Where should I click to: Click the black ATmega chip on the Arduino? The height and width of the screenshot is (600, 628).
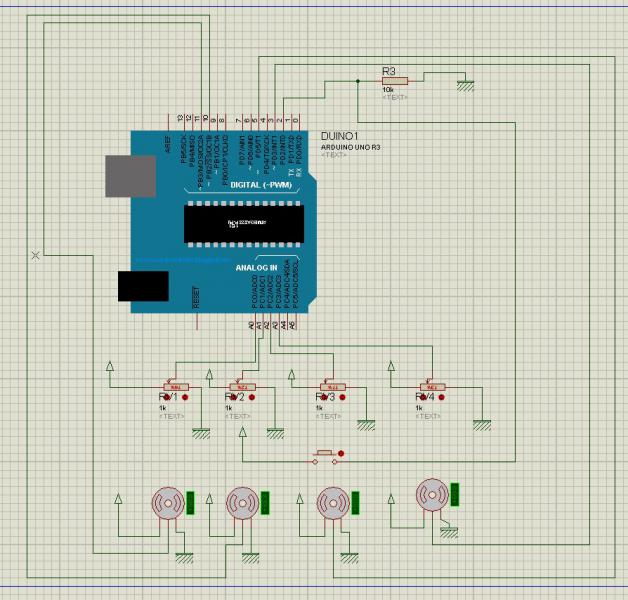point(244,224)
